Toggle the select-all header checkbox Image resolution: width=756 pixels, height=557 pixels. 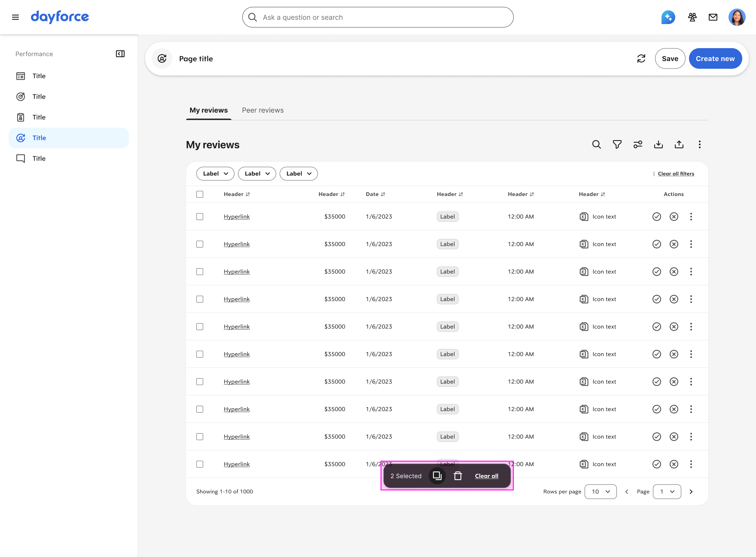[200, 194]
